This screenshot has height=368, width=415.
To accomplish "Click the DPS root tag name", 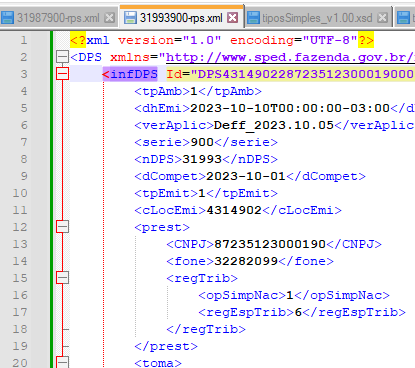I will tap(90, 57).
